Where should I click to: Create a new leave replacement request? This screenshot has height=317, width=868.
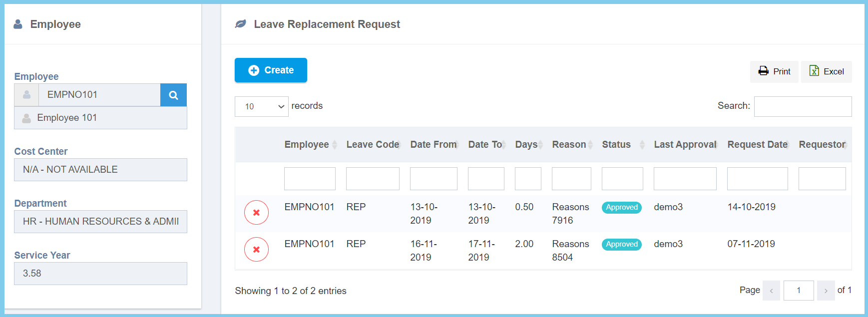[x=271, y=70]
